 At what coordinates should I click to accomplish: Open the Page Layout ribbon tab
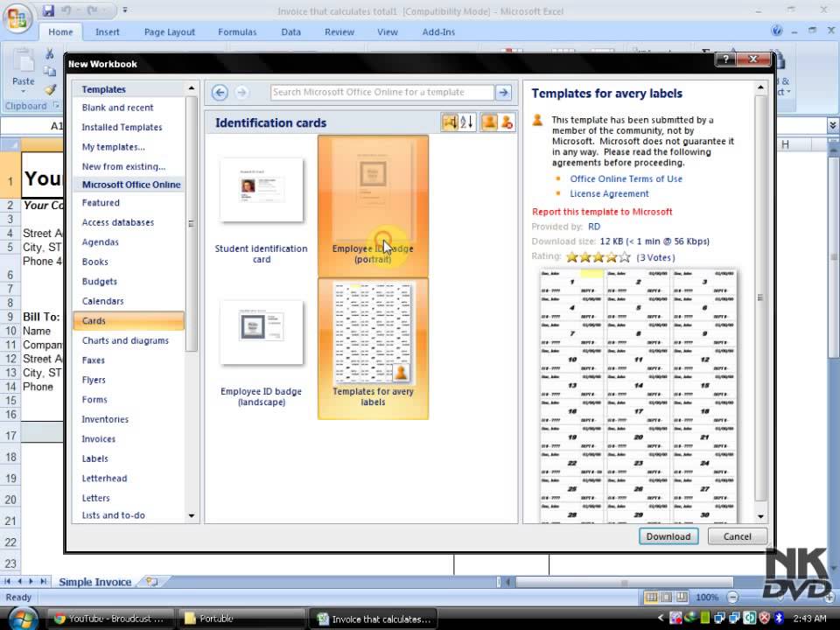pyautogui.click(x=169, y=31)
